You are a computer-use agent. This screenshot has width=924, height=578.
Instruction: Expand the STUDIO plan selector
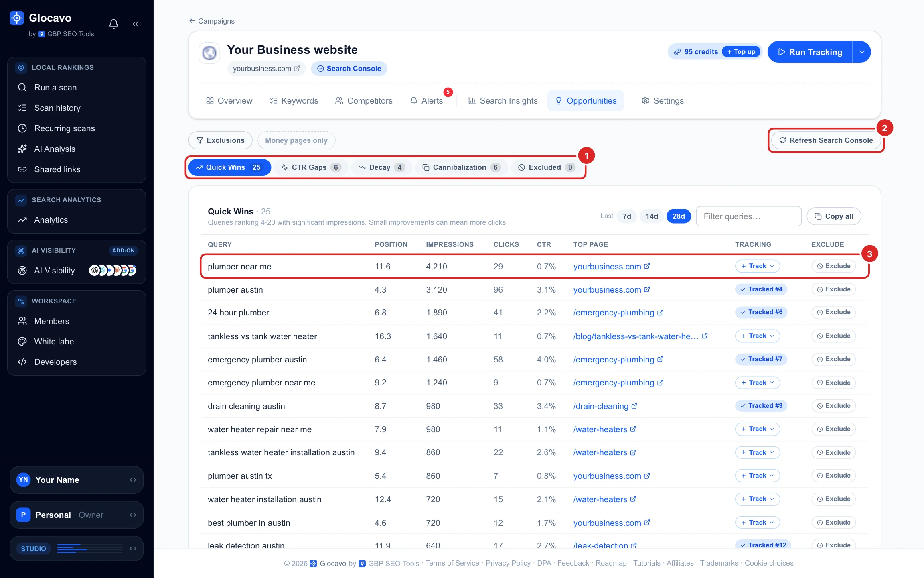point(77,549)
